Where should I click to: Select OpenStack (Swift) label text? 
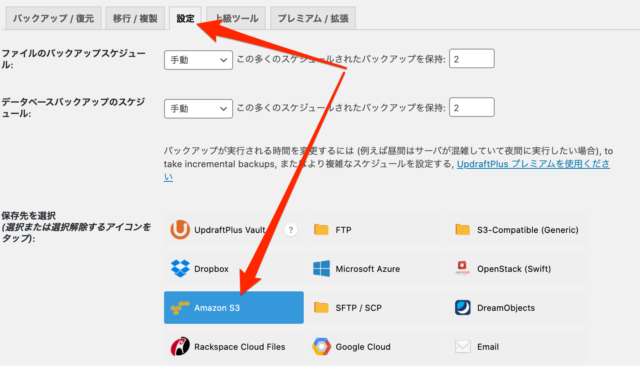click(x=514, y=269)
